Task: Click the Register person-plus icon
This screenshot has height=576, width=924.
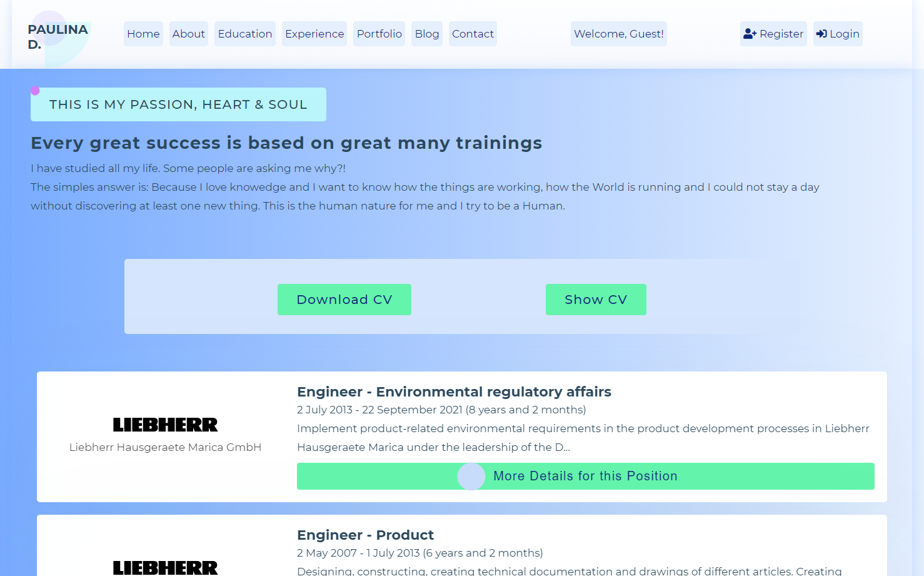Action: [750, 34]
